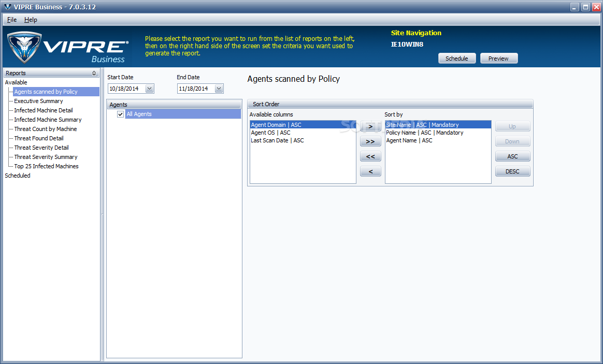The height and width of the screenshot is (364, 603).
Task: Open the End Date dropdown calendar
Action: pyautogui.click(x=219, y=89)
